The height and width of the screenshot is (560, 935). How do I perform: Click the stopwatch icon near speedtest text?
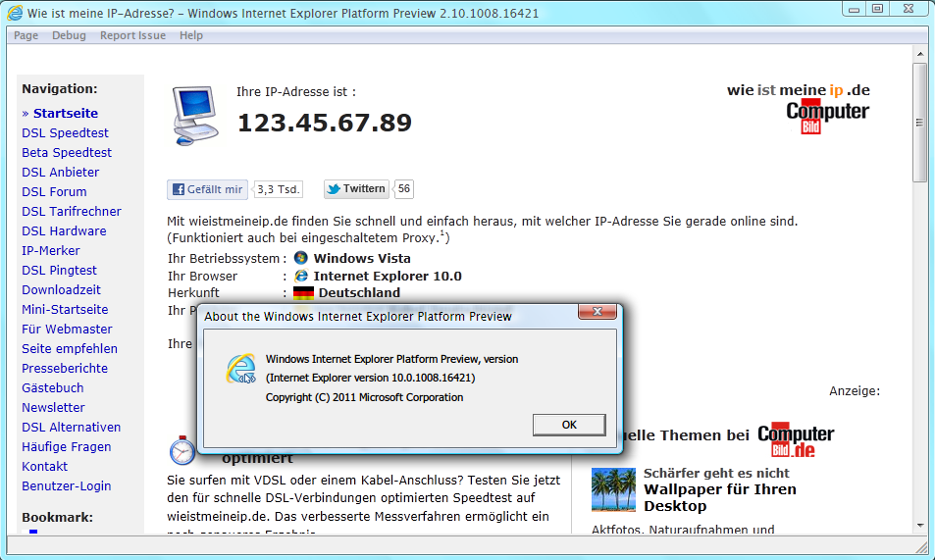pyautogui.click(x=182, y=450)
